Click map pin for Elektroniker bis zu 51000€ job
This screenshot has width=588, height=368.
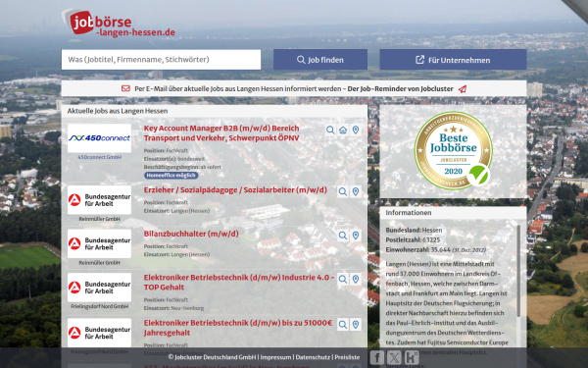point(356,325)
